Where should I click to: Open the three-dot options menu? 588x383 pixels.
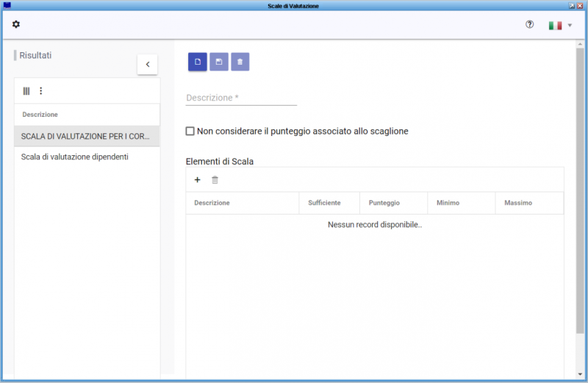coord(41,90)
